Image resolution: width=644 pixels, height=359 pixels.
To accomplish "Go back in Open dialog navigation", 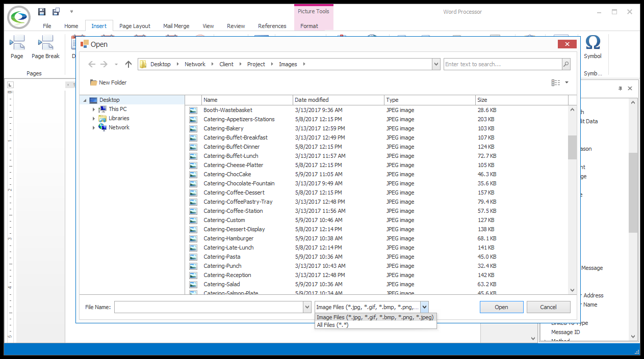I will point(92,64).
